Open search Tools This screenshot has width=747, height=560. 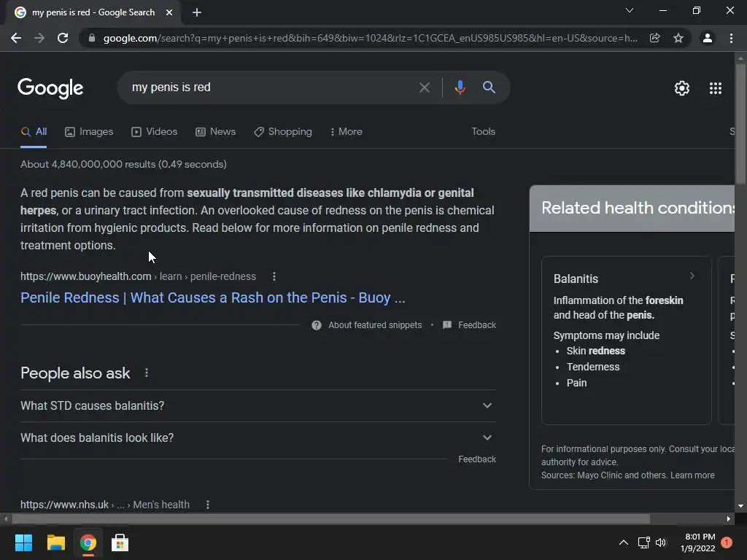(x=483, y=132)
